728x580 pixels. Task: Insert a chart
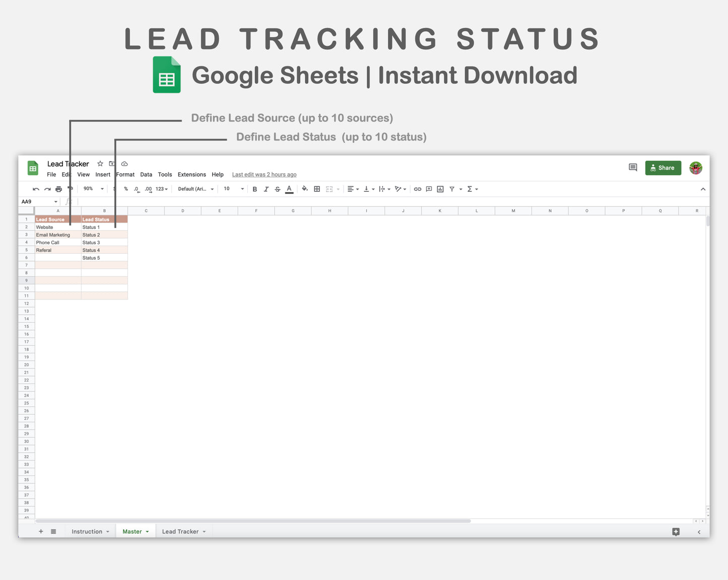pos(440,189)
